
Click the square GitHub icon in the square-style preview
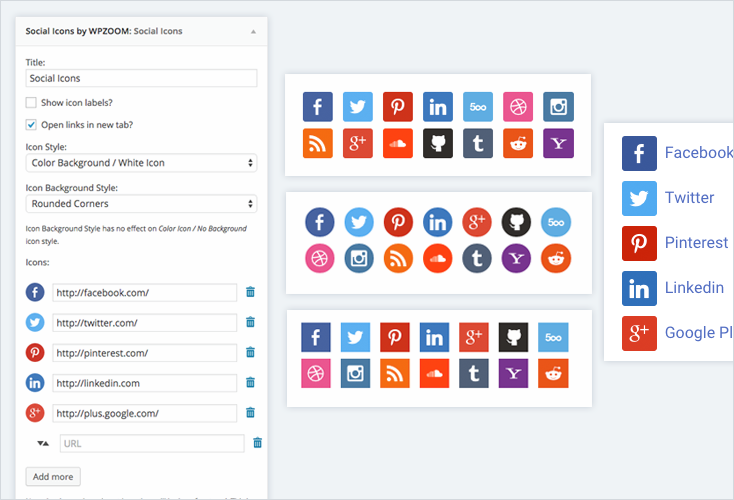514,337
